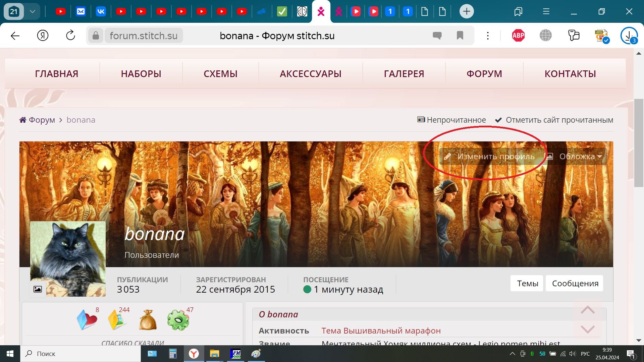Change avatar via the picture icon
The height and width of the screenshot is (362, 644).
(x=38, y=289)
